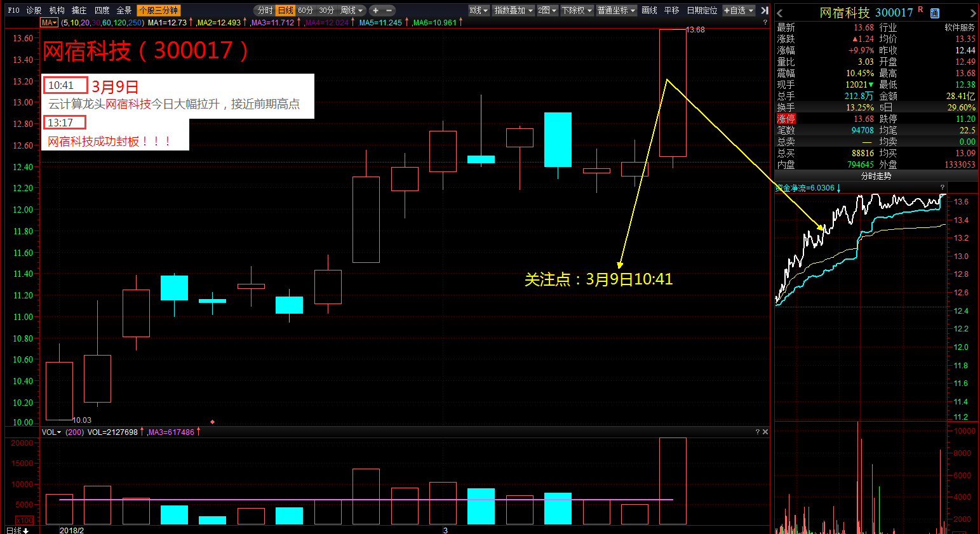
Task: Click the blue 通 badge icon
Action: [x=935, y=13]
